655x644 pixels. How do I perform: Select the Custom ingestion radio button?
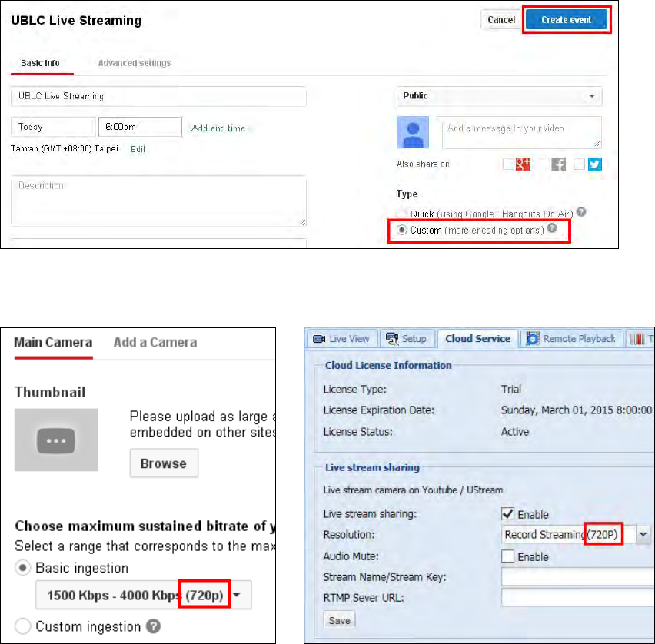click(x=22, y=626)
